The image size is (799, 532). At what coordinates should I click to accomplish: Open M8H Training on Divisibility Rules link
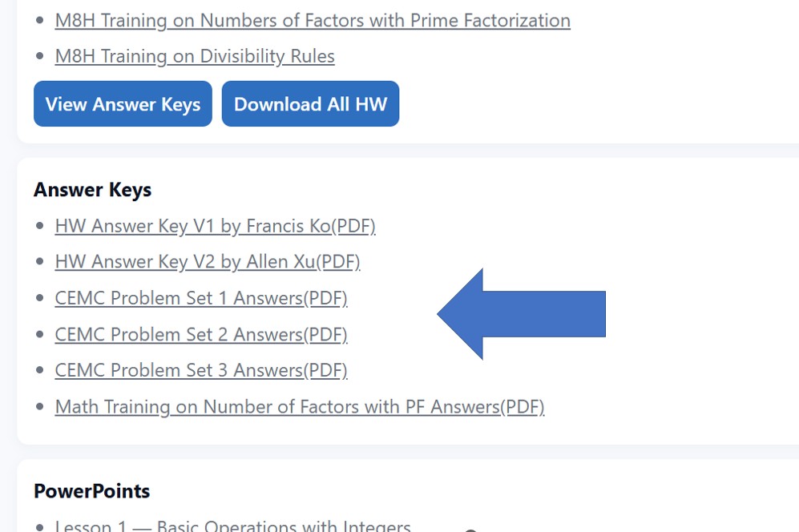[x=195, y=57]
